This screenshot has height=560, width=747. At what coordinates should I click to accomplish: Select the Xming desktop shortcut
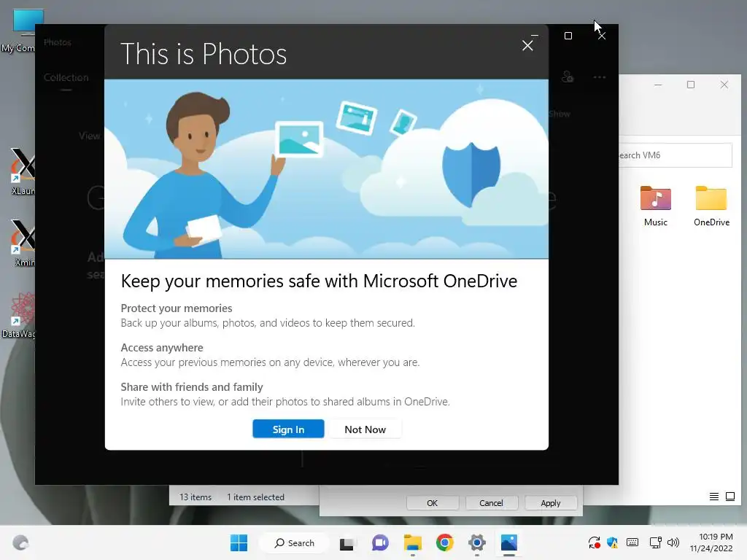tap(22, 243)
